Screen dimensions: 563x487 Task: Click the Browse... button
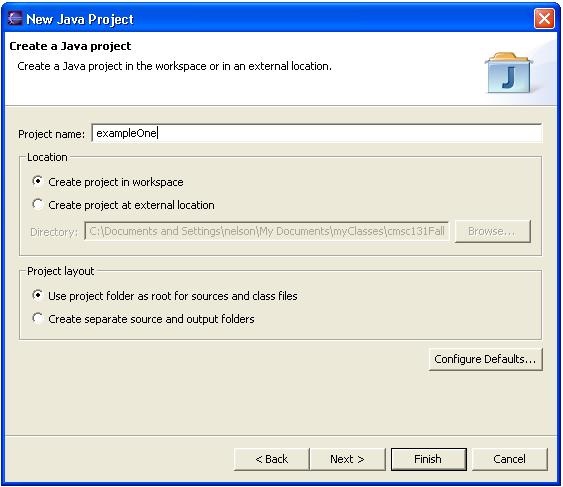(493, 231)
